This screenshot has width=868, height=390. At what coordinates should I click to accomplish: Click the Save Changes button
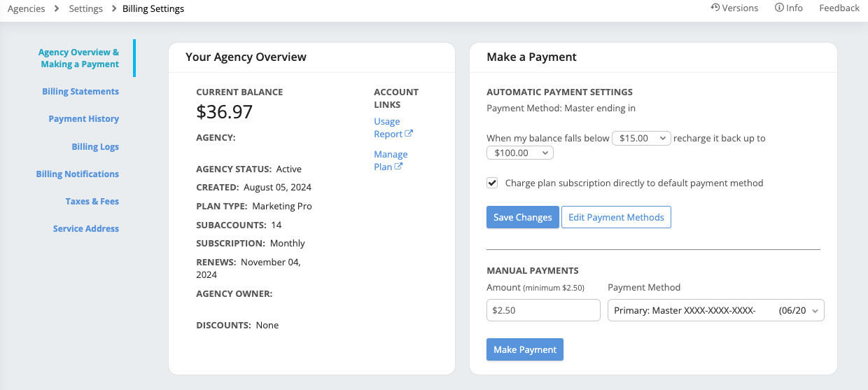pyautogui.click(x=522, y=218)
